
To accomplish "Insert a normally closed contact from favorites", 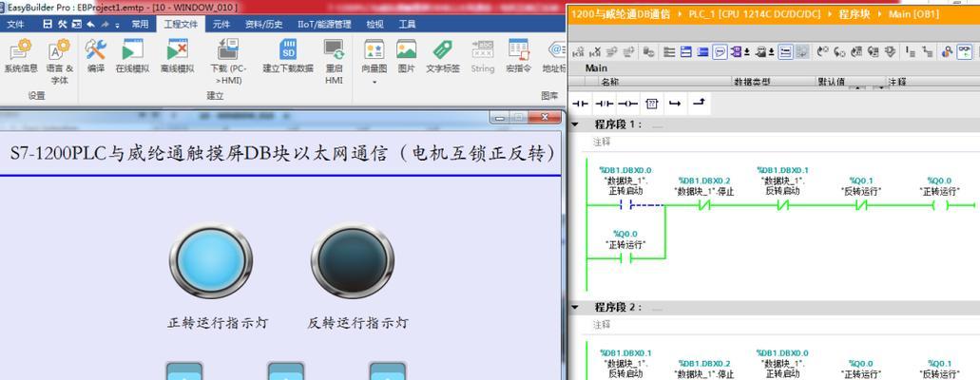I will pos(604,104).
